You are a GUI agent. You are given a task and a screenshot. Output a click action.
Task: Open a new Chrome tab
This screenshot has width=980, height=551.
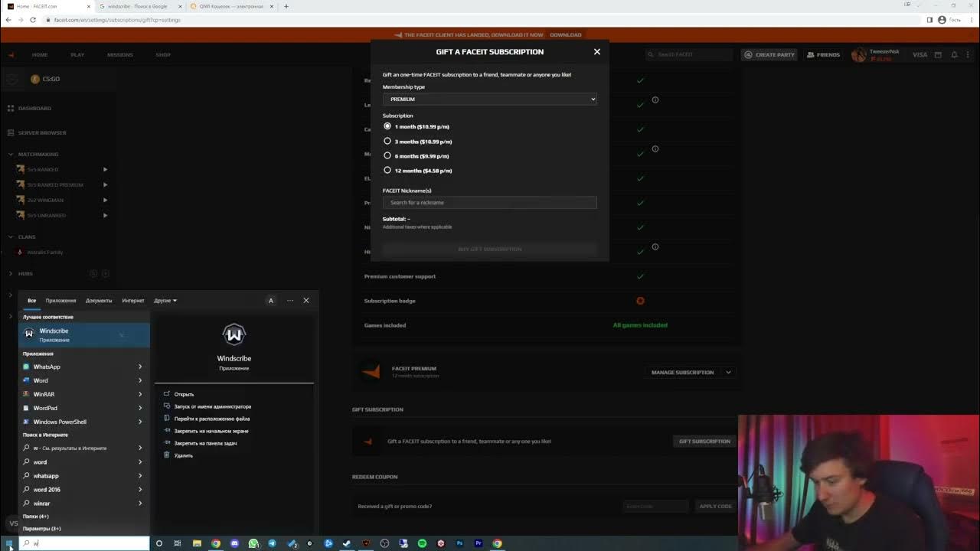(x=286, y=6)
